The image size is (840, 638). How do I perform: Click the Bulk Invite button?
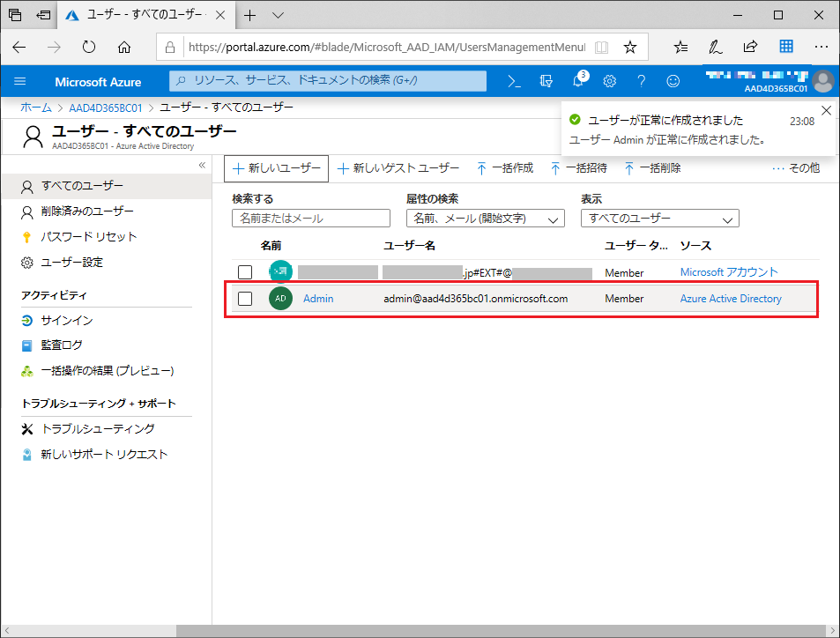tap(578, 168)
